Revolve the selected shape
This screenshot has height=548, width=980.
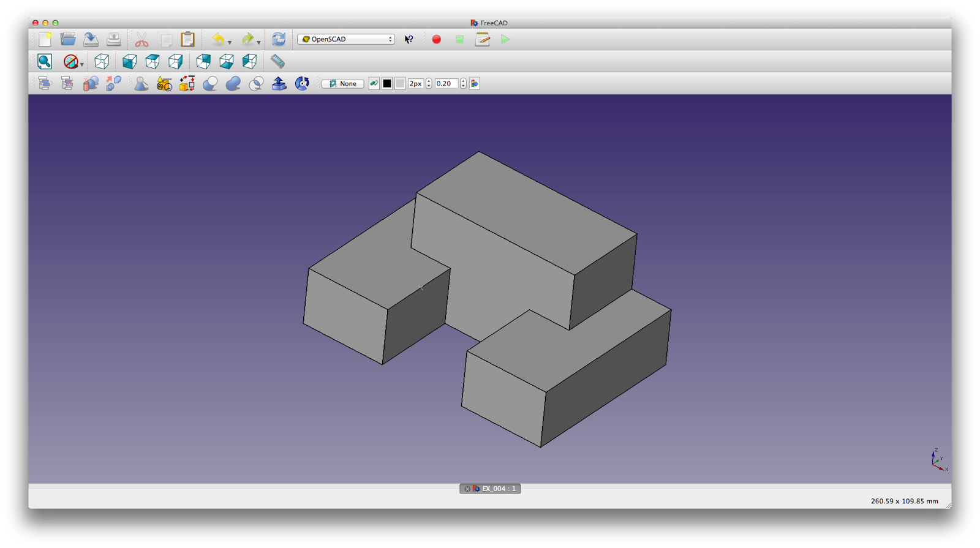(302, 83)
